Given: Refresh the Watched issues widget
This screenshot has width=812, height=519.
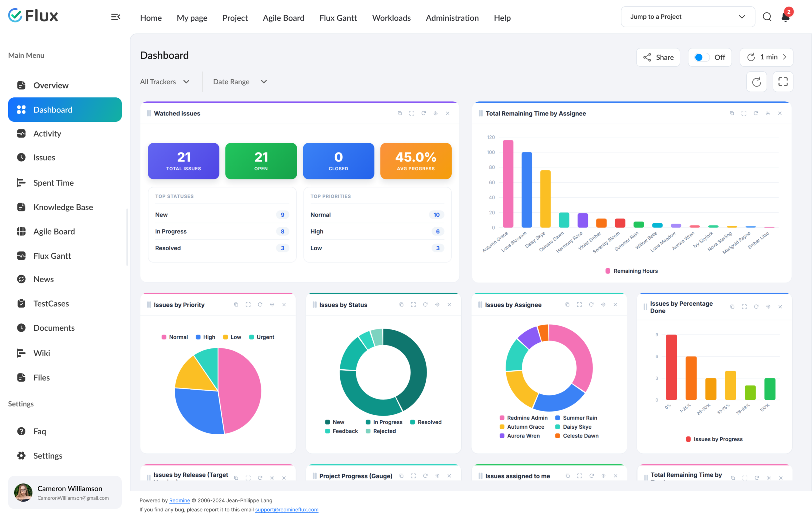Looking at the screenshot, I should click(423, 113).
